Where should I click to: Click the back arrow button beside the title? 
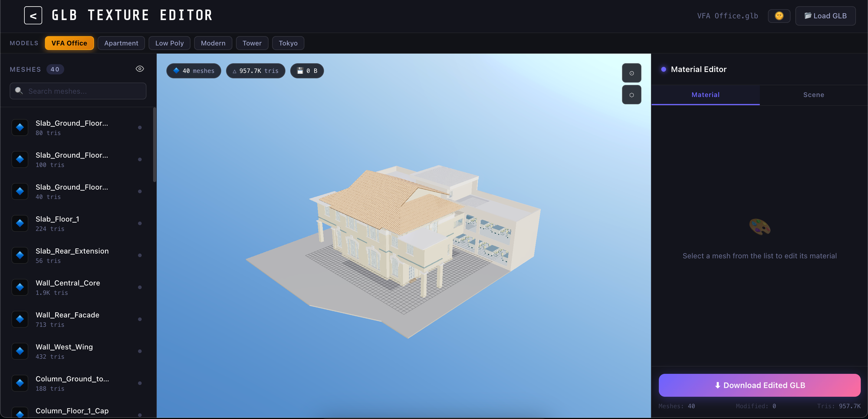coord(33,16)
